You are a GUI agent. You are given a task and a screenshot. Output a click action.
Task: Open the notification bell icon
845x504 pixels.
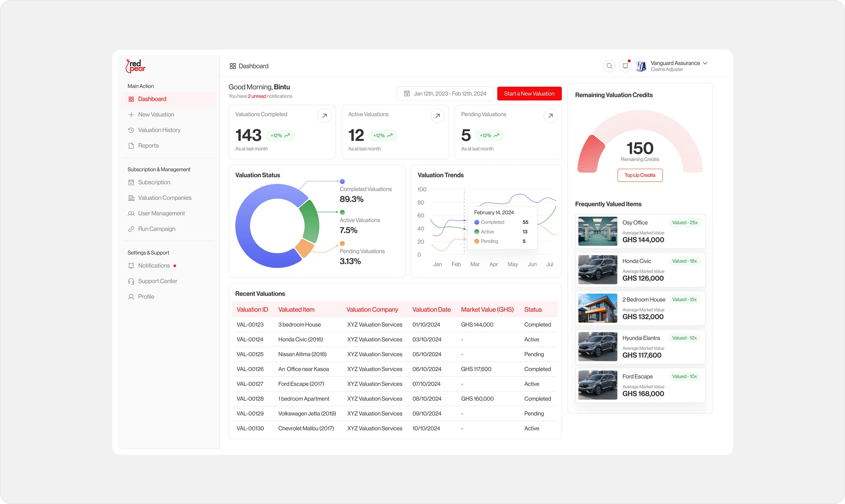[x=625, y=66]
